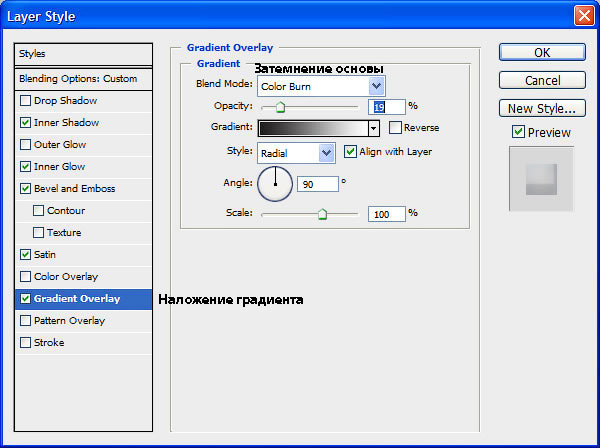The height and width of the screenshot is (448, 600).
Task: Select Blending Options: Custom entry
Action: point(83,79)
